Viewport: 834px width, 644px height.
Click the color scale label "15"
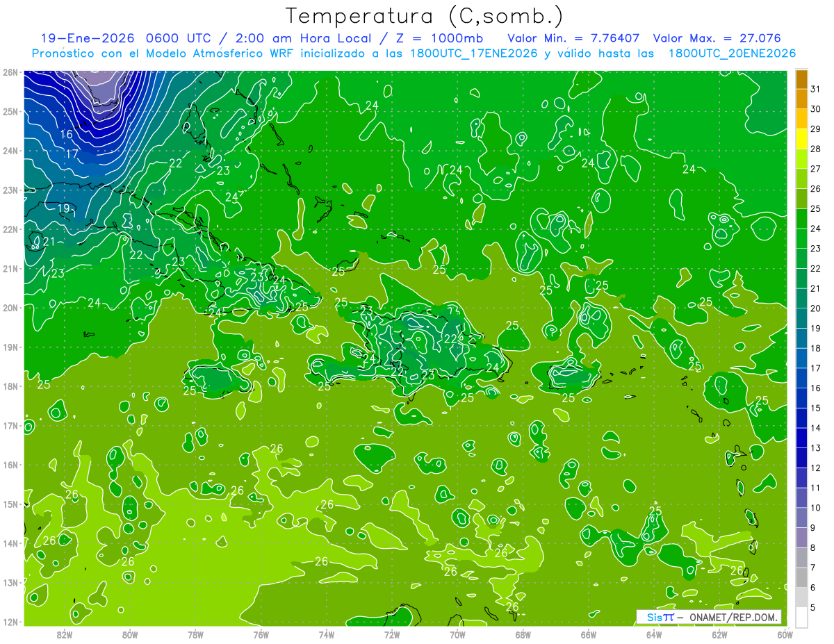point(816,408)
